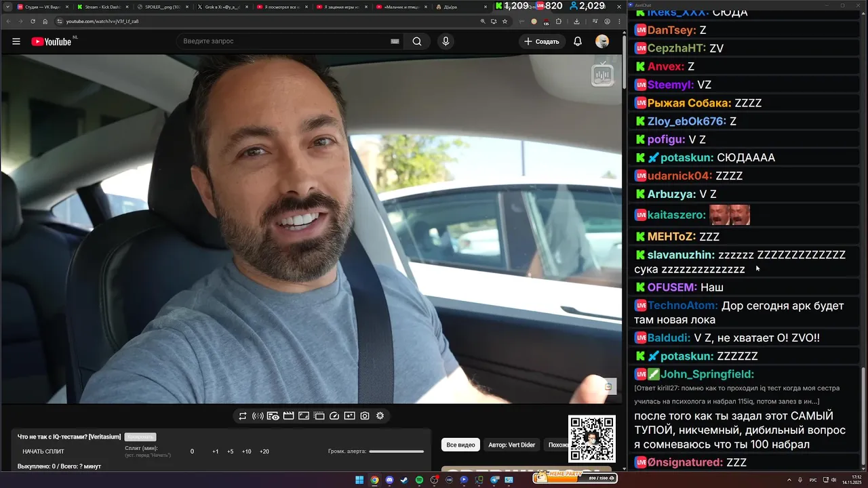
Task: Start voice search with microphone icon
Action: point(446,41)
